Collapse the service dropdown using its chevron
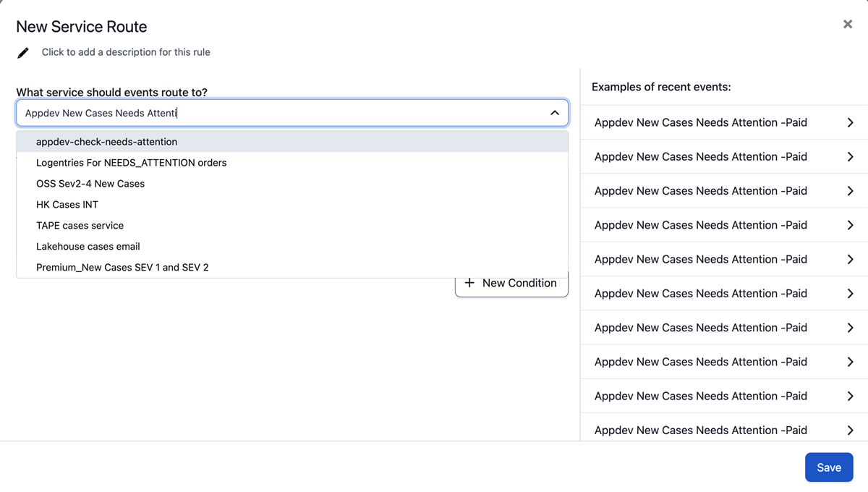Viewport: 868px width, 492px height. 555,113
